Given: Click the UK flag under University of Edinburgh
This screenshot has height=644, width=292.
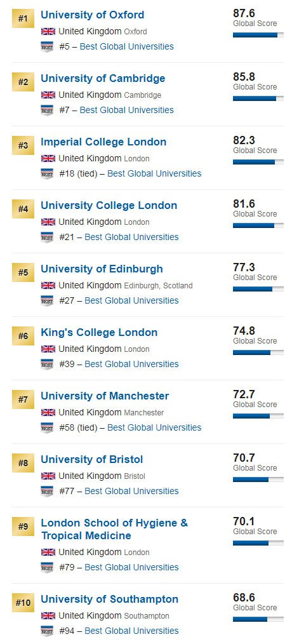Looking at the screenshot, I should [48, 285].
